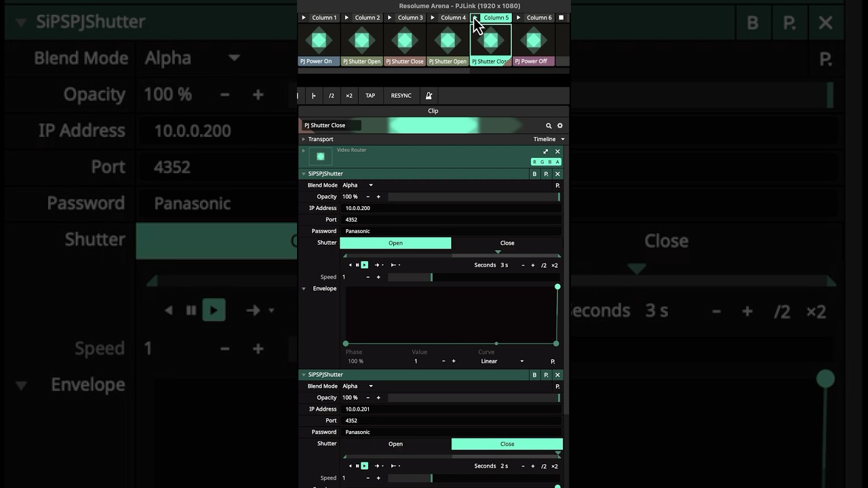Expand the Video Router source row

coord(304,150)
